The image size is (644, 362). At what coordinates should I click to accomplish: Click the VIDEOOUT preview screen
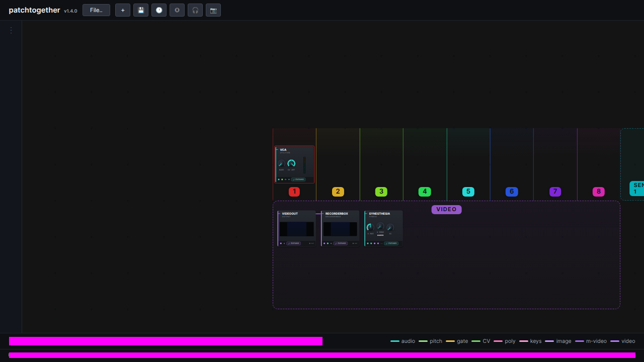[x=297, y=229]
